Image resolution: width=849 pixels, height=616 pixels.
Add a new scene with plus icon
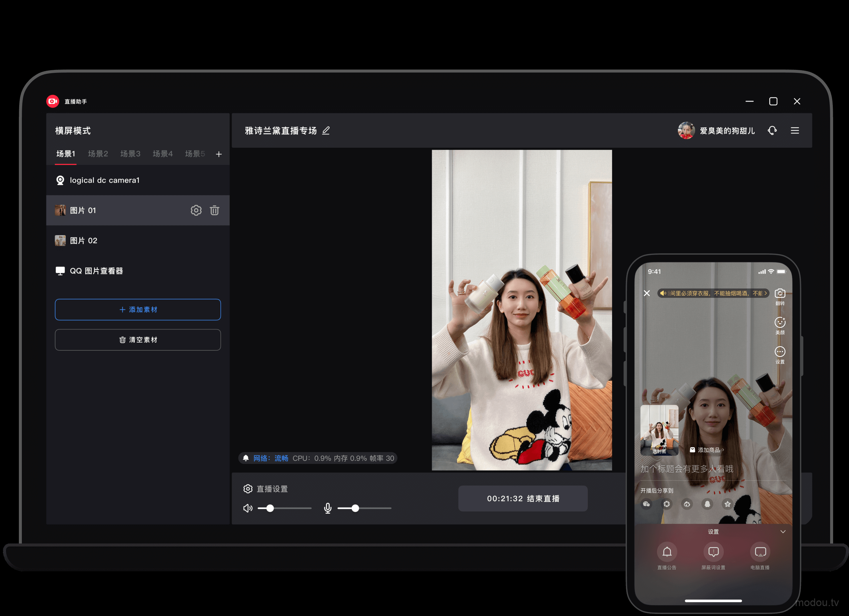click(x=218, y=154)
